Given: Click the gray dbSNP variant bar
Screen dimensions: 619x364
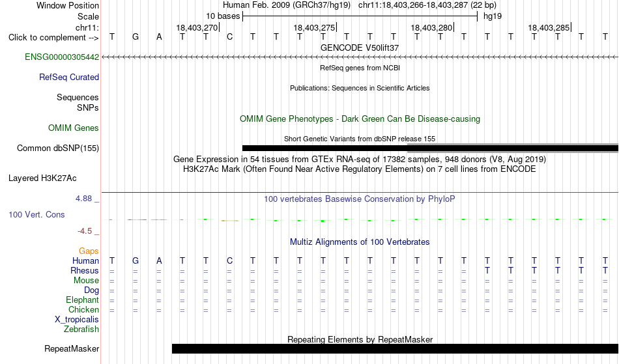Looking at the screenshot, I should (x=513, y=147).
